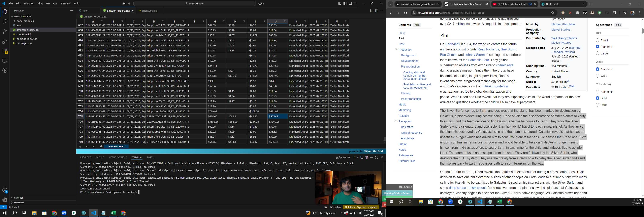Viewport: 644px width, 217px height.
Task: Click Go Live in VS Code status bar
Action: [335, 207]
